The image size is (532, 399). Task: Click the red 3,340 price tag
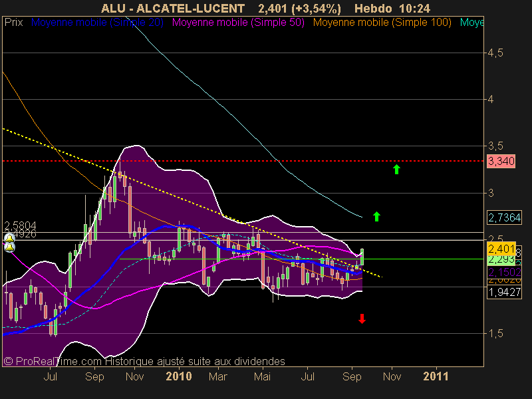[501, 161]
